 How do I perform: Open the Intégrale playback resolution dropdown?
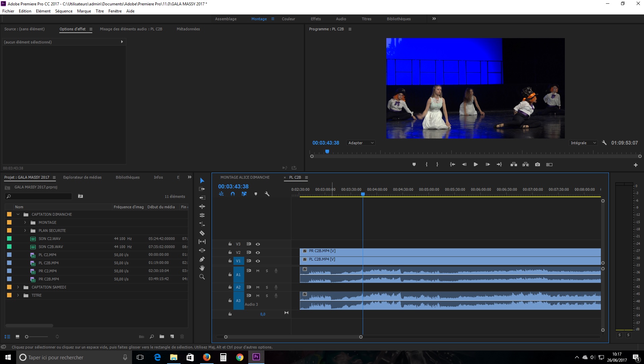583,143
